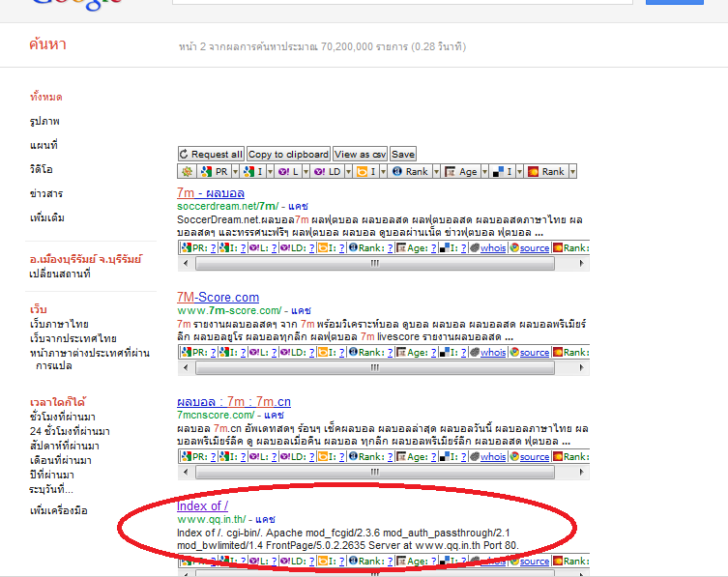Open the Bing I dropdown arrow

383,172
